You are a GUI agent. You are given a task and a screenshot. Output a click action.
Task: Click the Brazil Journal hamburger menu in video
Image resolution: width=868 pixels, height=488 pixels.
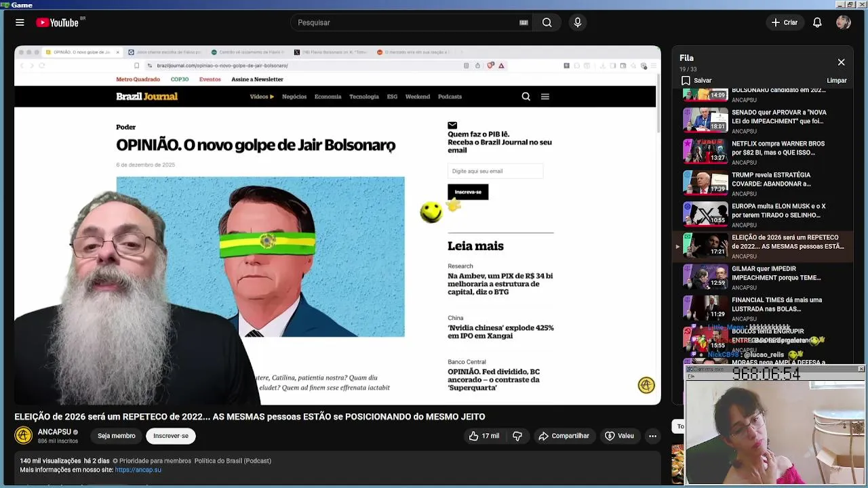pos(545,96)
